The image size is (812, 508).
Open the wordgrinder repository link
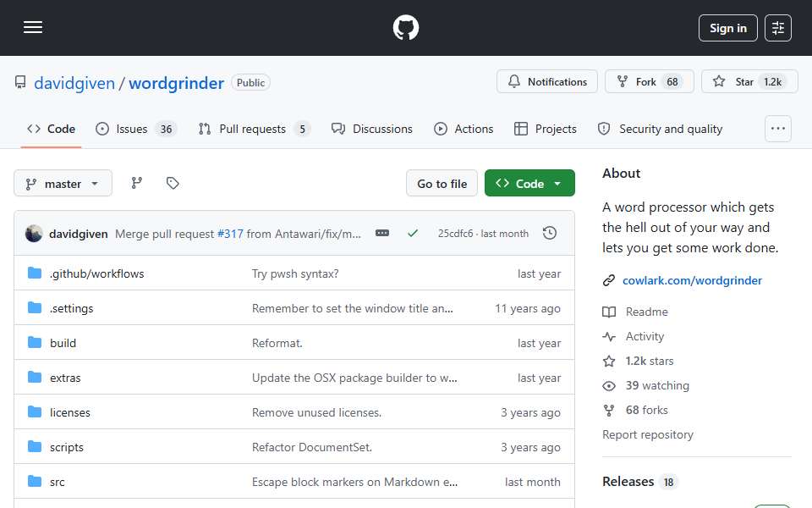click(176, 83)
